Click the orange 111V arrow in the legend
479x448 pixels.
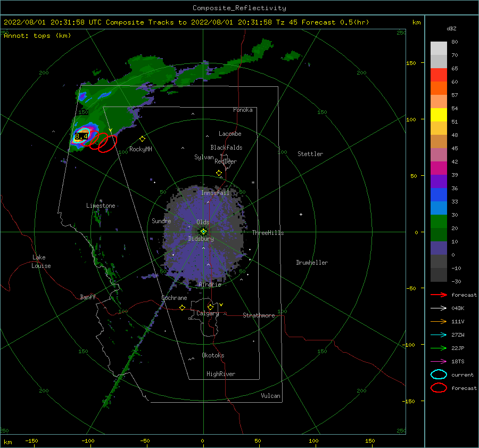coord(439,321)
